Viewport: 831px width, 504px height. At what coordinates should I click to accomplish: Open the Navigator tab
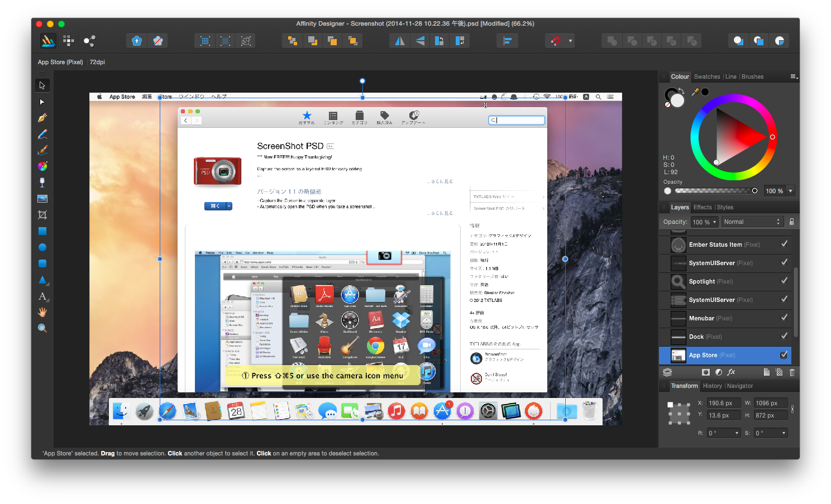740,386
